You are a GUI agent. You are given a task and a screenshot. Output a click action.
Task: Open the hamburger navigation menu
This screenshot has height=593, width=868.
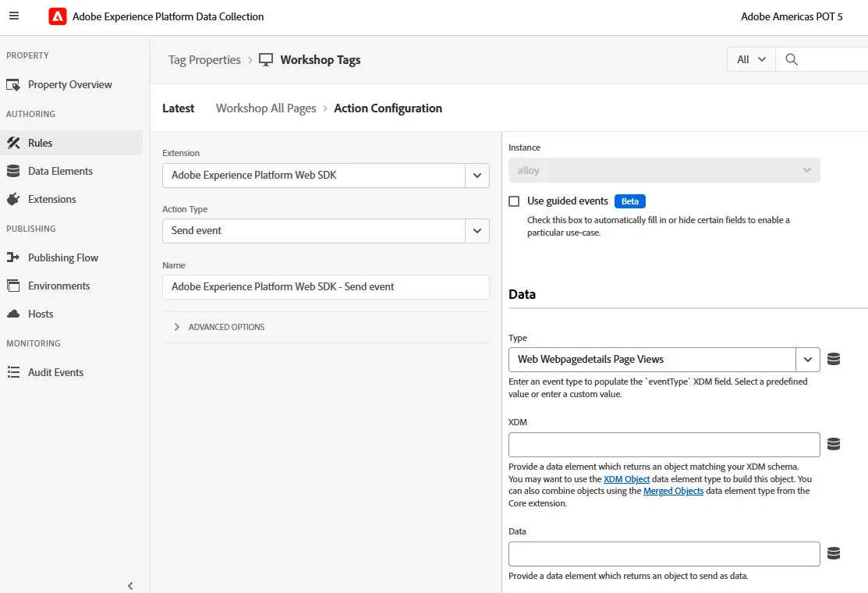14,16
